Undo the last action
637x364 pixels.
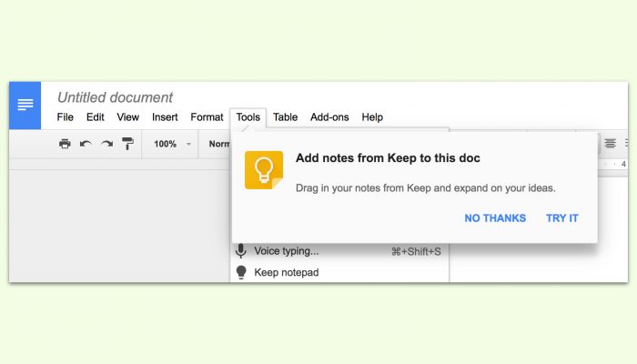86,144
